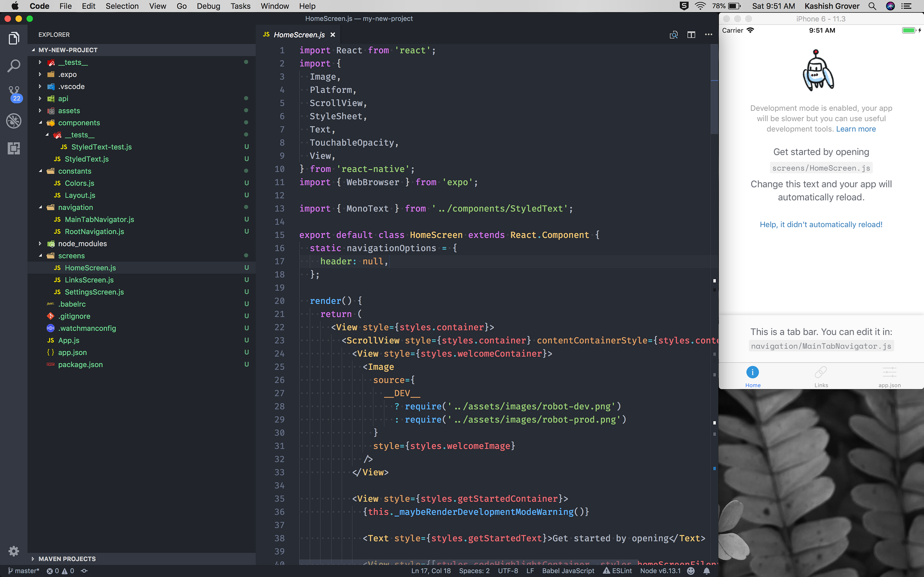
Task: Expand the node_modules folder
Action: tap(82, 244)
